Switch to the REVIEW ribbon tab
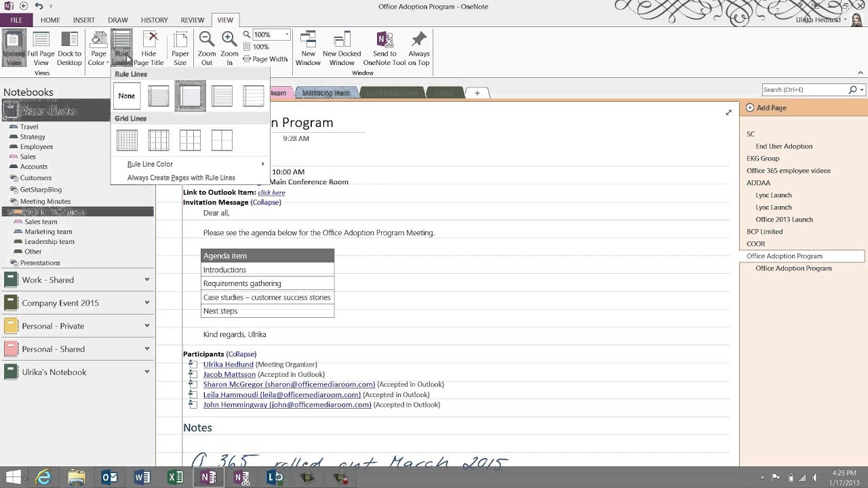Viewport: 868px width, 488px height. point(193,20)
